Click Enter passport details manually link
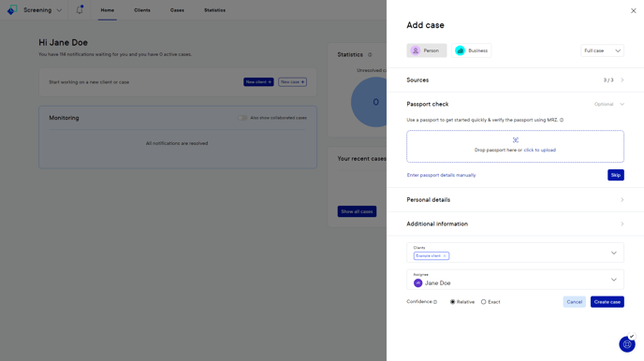 [441, 175]
